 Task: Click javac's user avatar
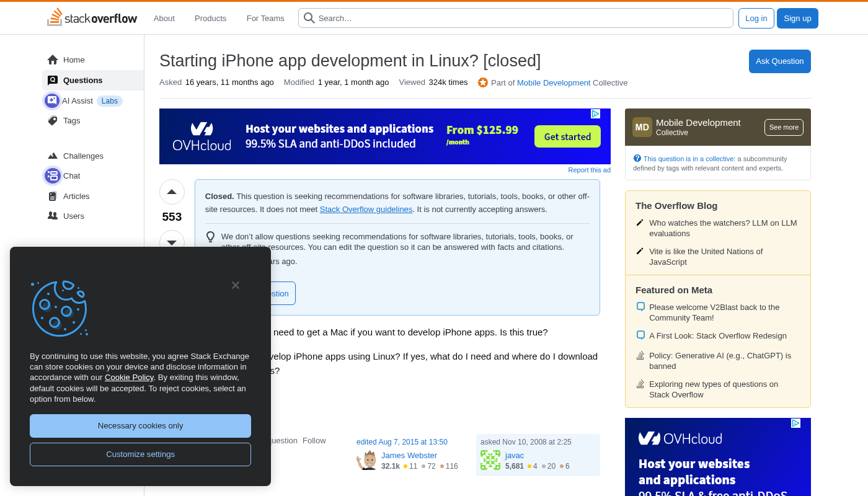(x=490, y=460)
